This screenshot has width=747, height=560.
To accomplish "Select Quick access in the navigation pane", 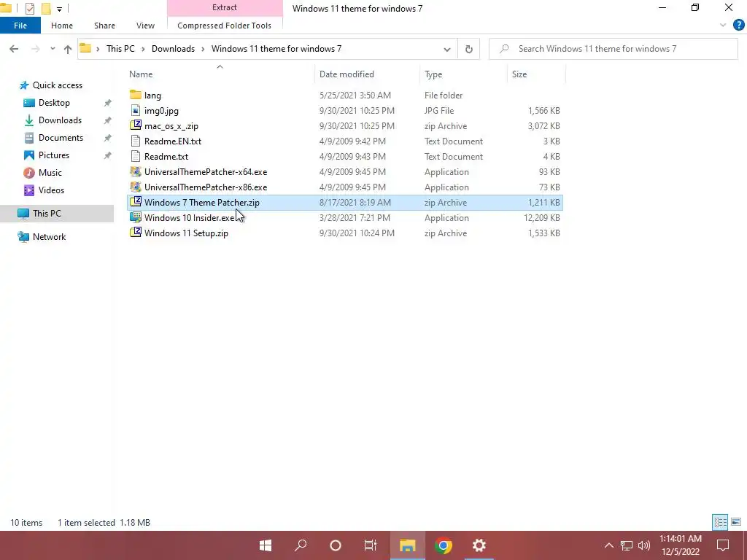I will (57, 85).
